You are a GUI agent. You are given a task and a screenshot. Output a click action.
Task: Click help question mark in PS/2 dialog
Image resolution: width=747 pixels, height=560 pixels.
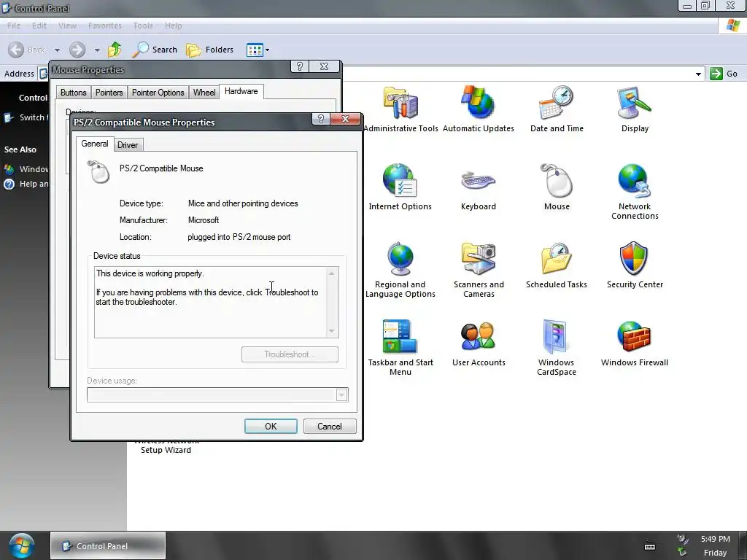click(x=321, y=119)
